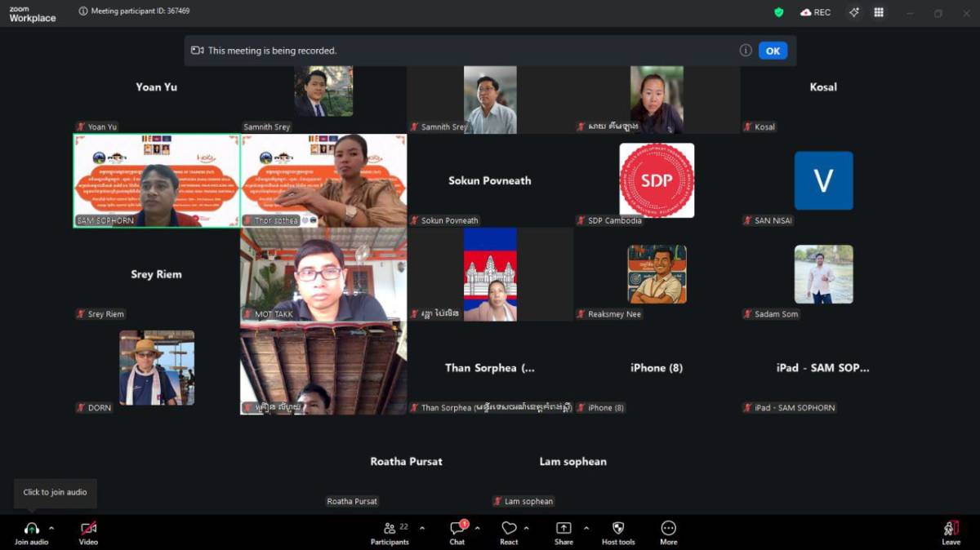Click muted mic icon beside Reaksmey Nee label

581,314
